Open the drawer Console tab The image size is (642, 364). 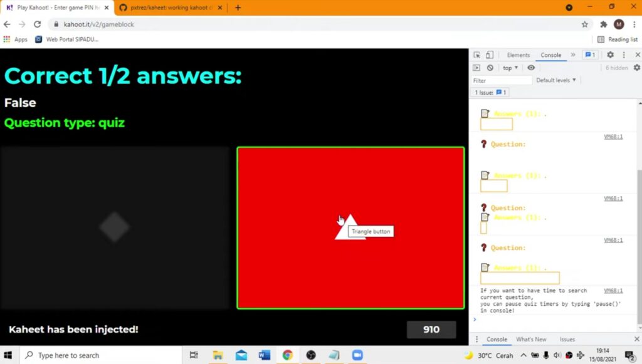pos(497,340)
